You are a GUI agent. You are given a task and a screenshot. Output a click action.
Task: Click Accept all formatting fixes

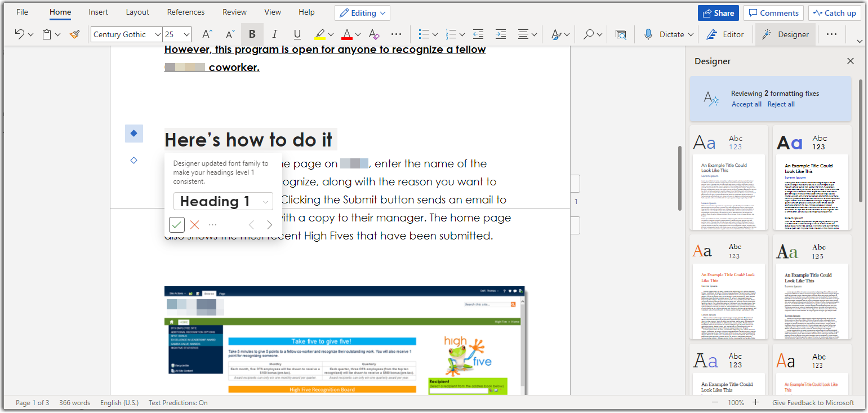pos(746,104)
